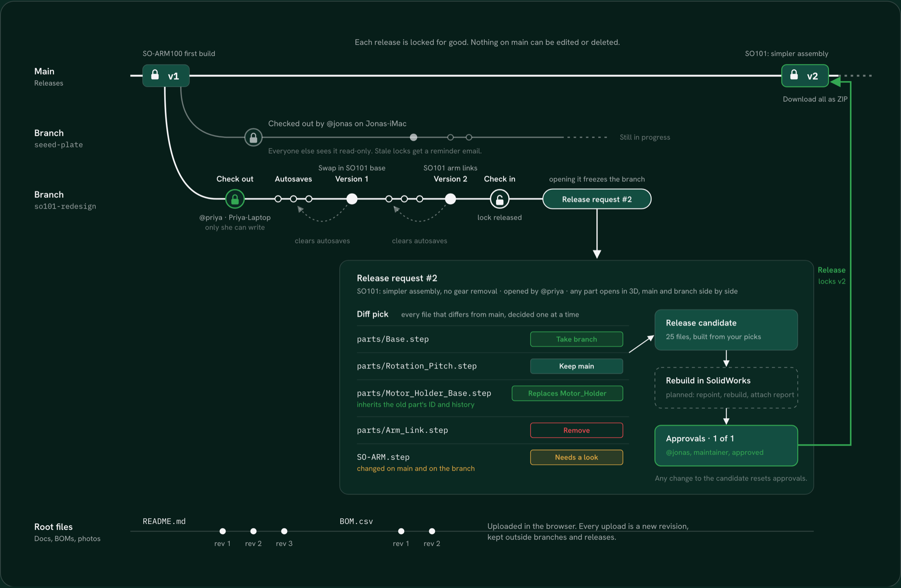
Task: Select the filled grey dot on seeed-plate branch
Action: 414,137
